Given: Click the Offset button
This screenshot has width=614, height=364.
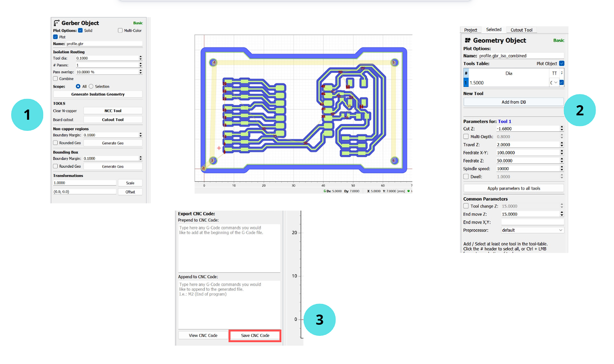Looking at the screenshot, I should point(130,191).
